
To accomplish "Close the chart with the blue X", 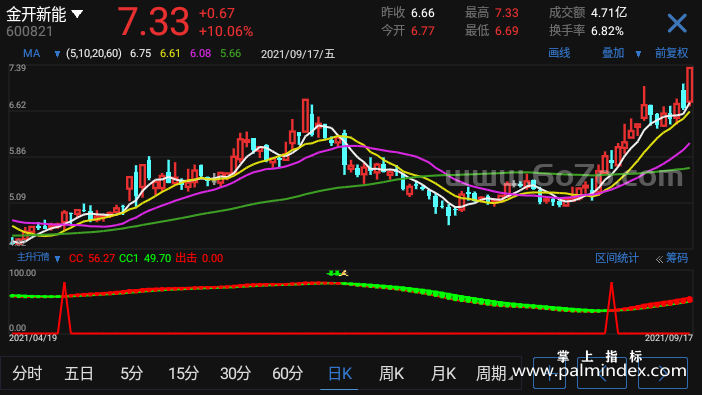I will pyautogui.click(x=677, y=23).
